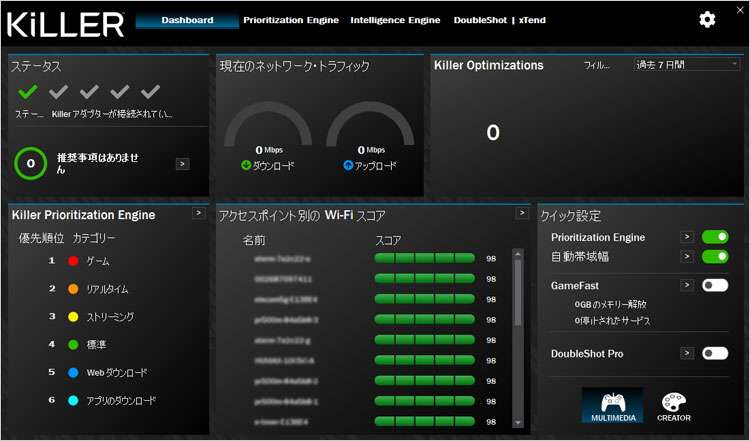Click the yellow ストリーミング category dot
This screenshot has width=750, height=441.
tap(73, 317)
